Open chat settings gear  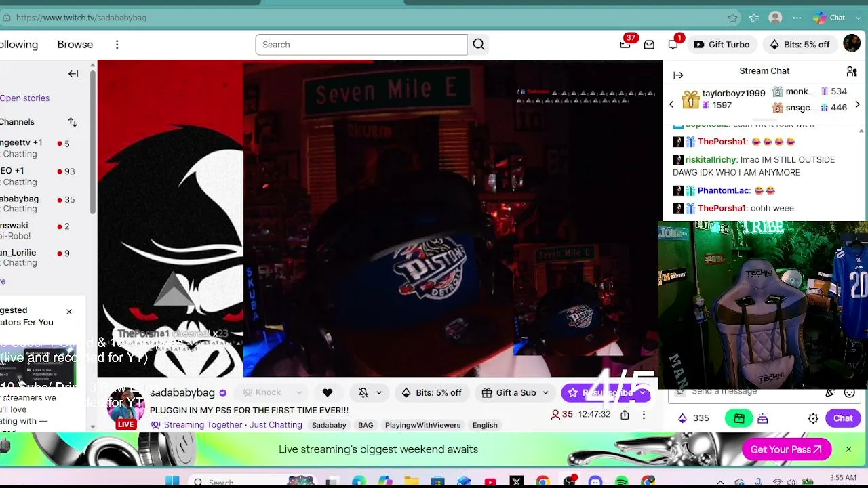[x=813, y=418]
